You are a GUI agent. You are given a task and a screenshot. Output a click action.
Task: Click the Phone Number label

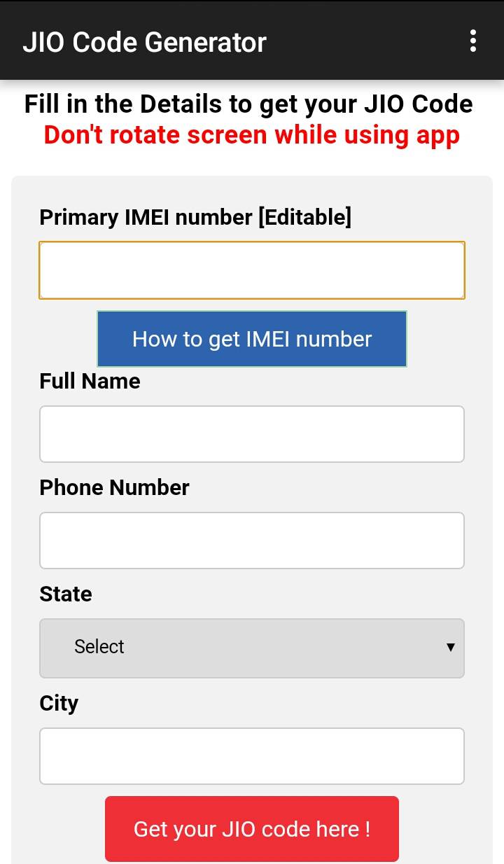[114, 487]
